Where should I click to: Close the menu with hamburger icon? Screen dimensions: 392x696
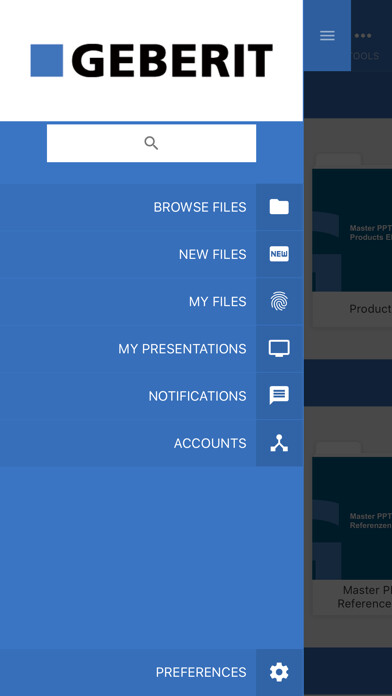(x=327, y=36)
